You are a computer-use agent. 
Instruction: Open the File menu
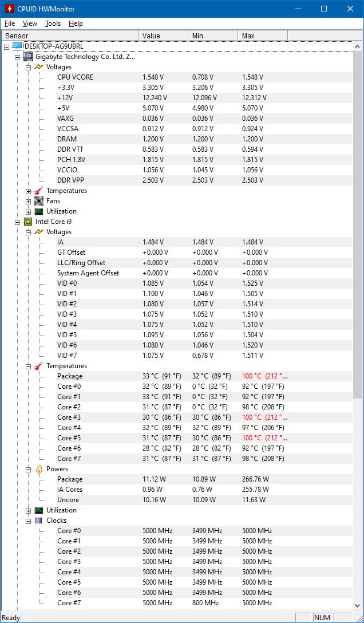coord(10,23)
